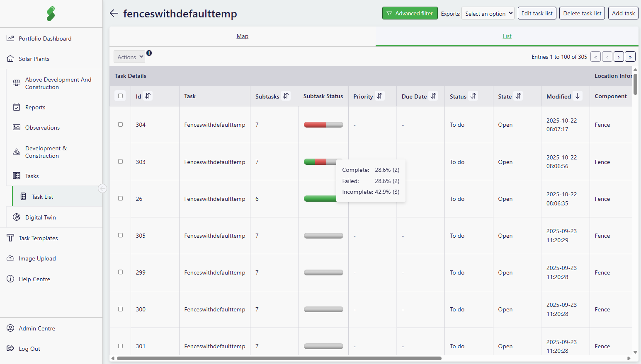Sort tasks by the Due Date column
641x364 pixels.
(433, 96)
